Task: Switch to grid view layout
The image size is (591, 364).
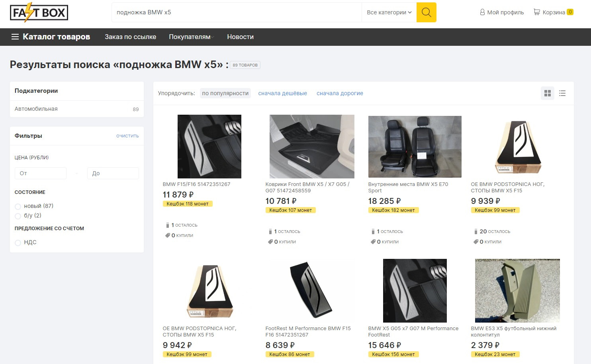Action: 548,93
